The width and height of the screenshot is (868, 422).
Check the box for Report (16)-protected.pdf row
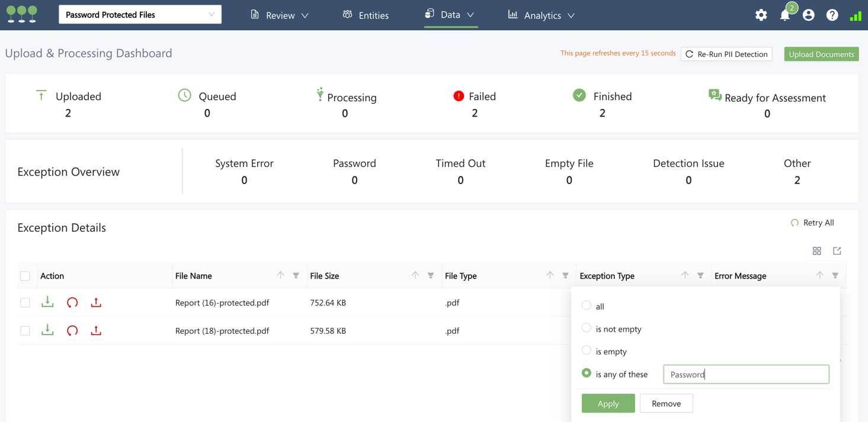25,303
